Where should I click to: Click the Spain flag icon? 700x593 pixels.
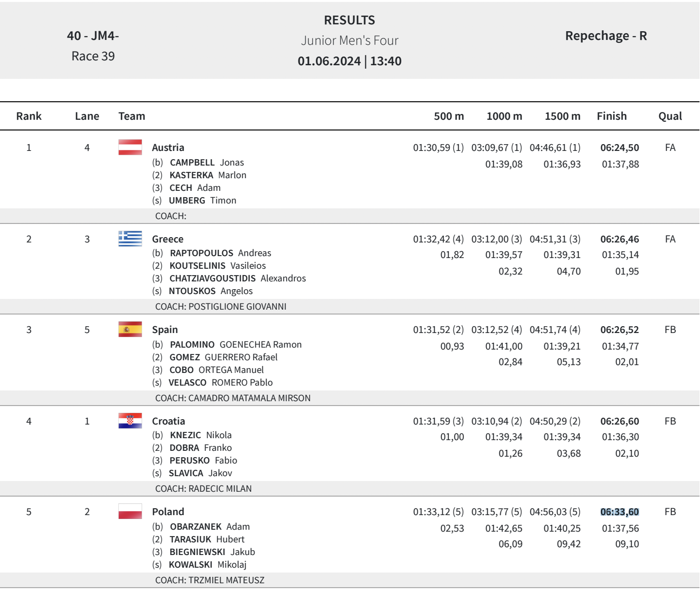[x=130, y=330]
